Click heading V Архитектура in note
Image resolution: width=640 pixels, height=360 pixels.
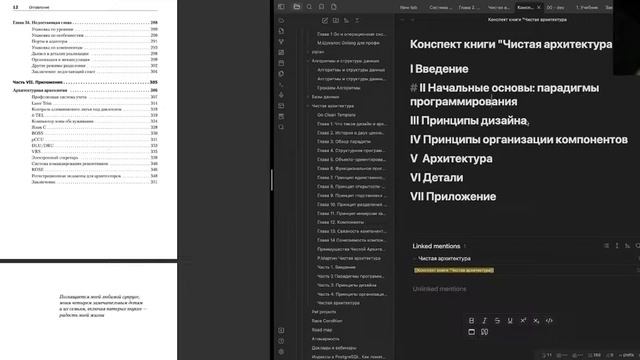click(x=451, y=158)
